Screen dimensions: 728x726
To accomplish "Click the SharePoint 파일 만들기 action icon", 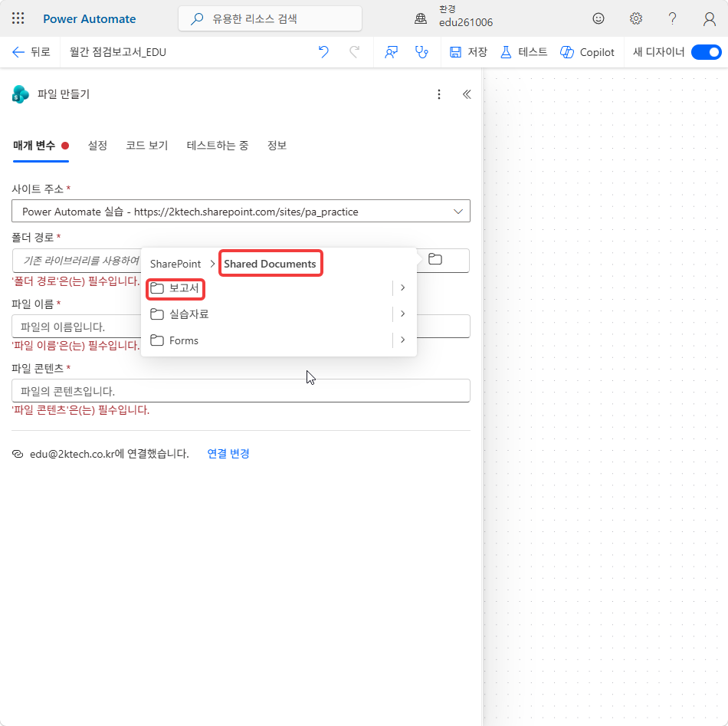I will pos(21,94).
